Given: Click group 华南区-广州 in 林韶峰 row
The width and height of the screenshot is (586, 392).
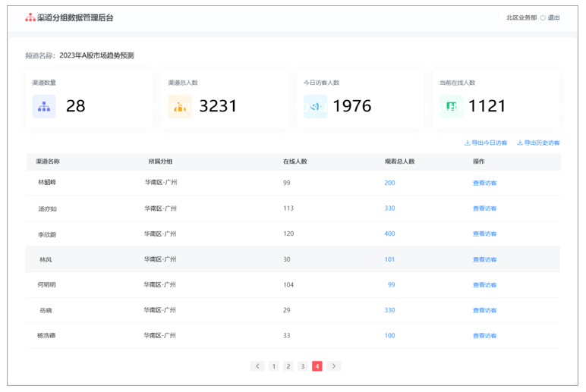Looking at the screenshot, I should coord(161,182).
